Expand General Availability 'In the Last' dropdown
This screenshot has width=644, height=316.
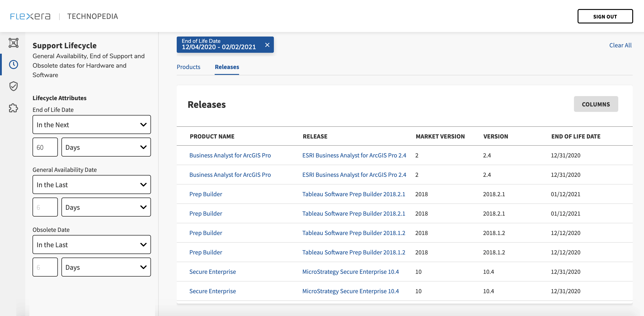(x=92, y=185)
